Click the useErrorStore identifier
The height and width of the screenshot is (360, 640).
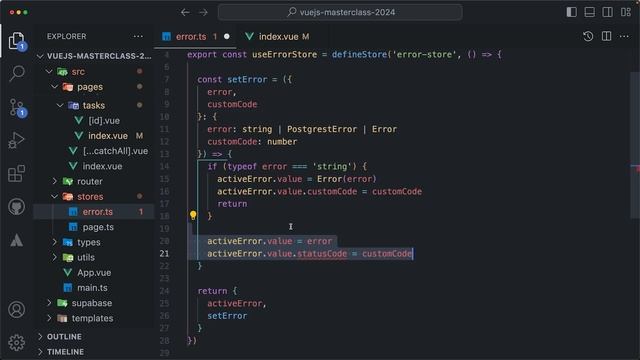click(284, 55)
